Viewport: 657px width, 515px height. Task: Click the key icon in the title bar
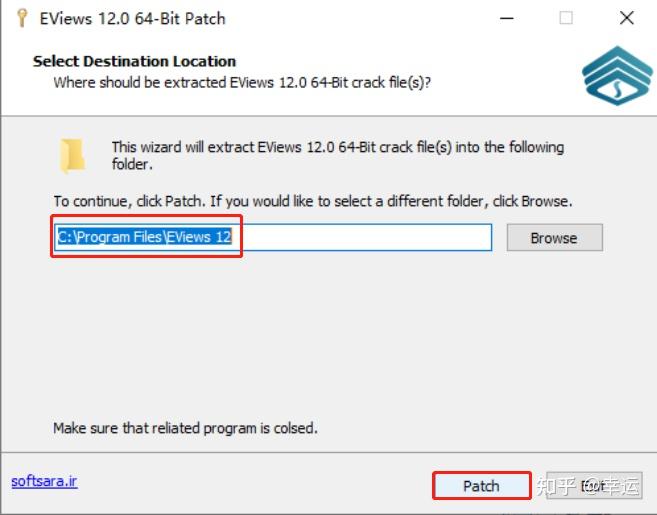coord(19,18)
